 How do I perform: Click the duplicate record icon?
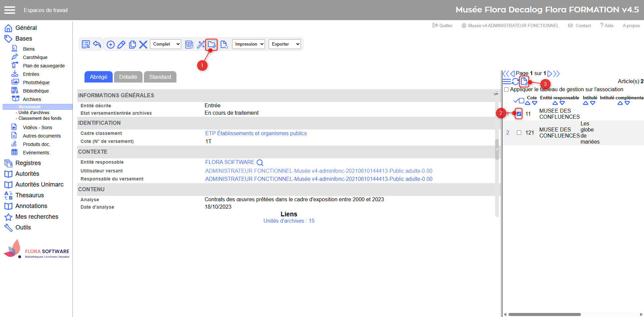pyautogui.click(x=132, y=44)
